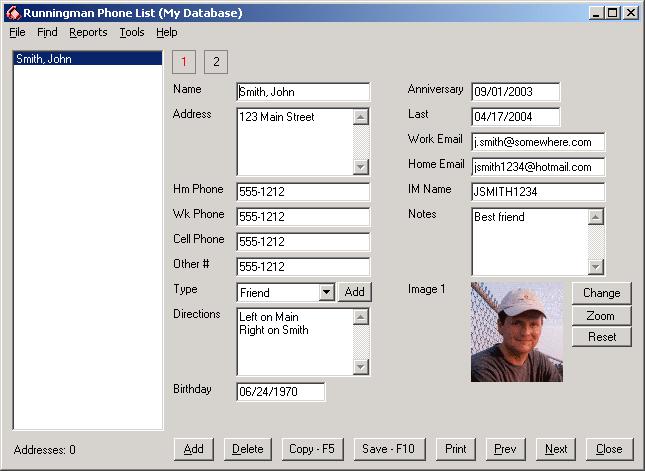Switch to page tab 1
The image size is (645, 471).
point(184,62)
